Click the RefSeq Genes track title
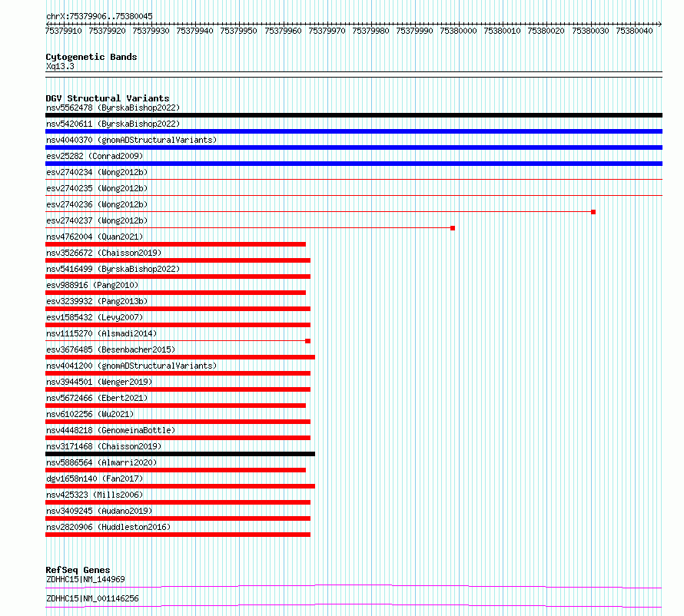Screen dimensions: 684x616 pos(78,570)
